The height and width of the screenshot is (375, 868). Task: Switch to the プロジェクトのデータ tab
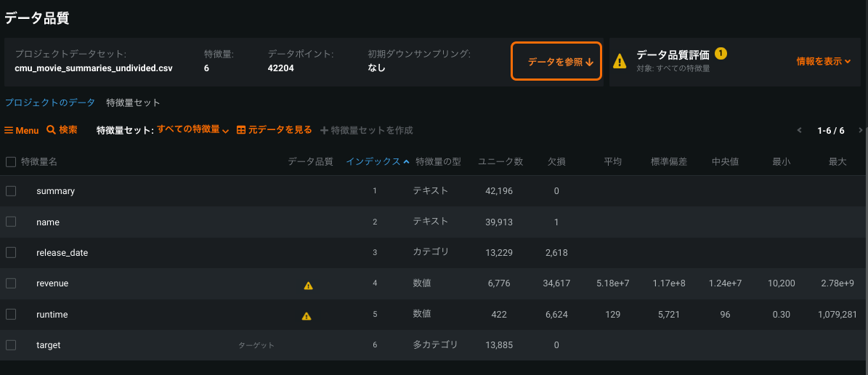pyautogui.click(x=50, y=103)
